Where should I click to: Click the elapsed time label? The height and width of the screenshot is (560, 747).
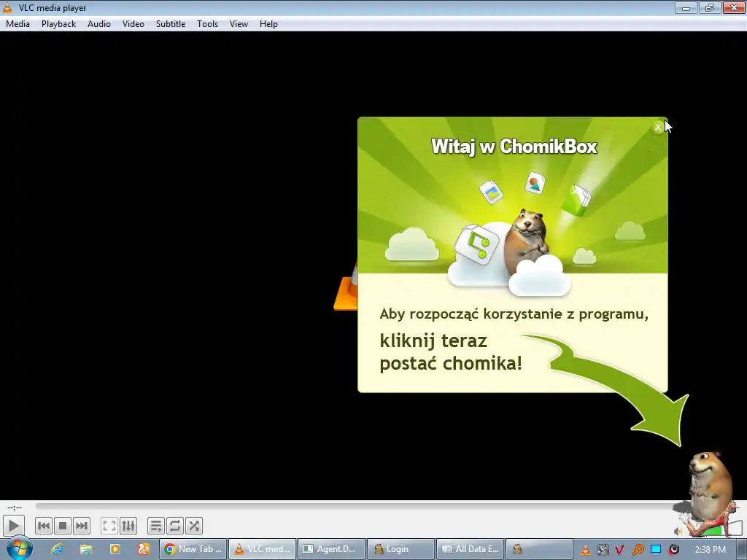[15, 507]
